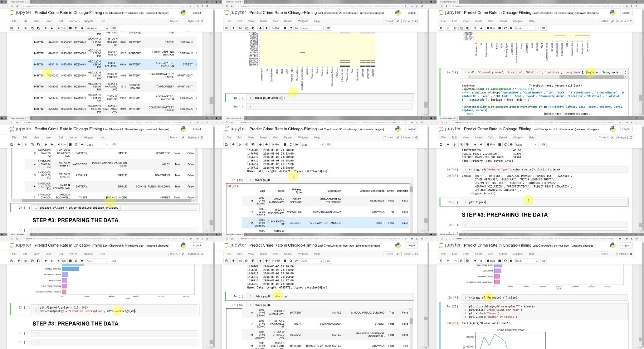Click the Python logo in the 36-minutes-ago notebook
644x349 pixels.
click(183, 129)
